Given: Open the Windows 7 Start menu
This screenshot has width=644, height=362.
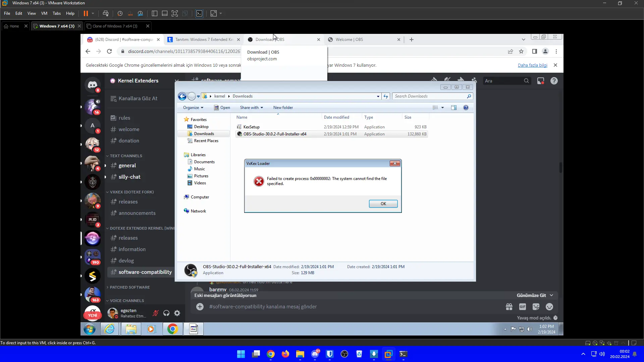Looking at the screenshot, I should [90, 329].
